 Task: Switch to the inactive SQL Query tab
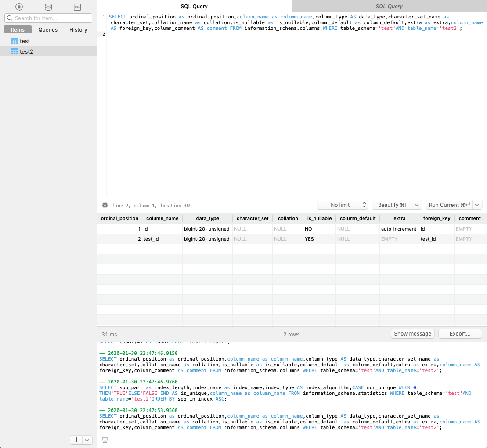pos(389,6)
